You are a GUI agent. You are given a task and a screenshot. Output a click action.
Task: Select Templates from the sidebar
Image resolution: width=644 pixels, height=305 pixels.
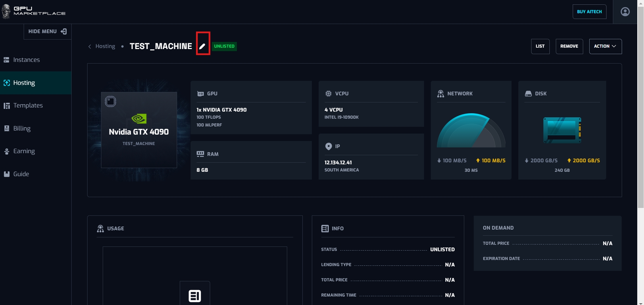[28, 105]
